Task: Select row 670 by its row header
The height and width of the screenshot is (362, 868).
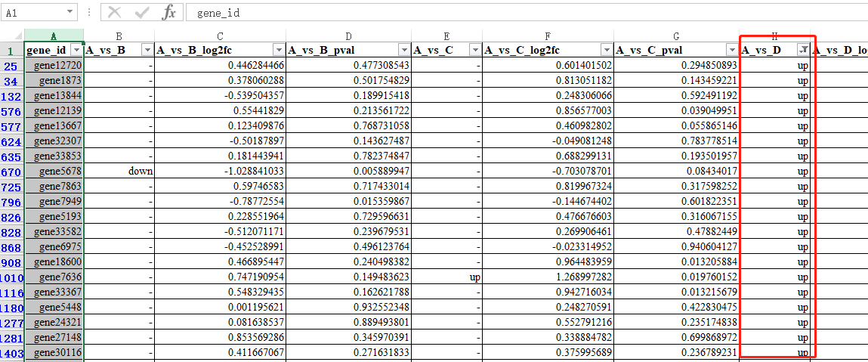Action: 11,172
